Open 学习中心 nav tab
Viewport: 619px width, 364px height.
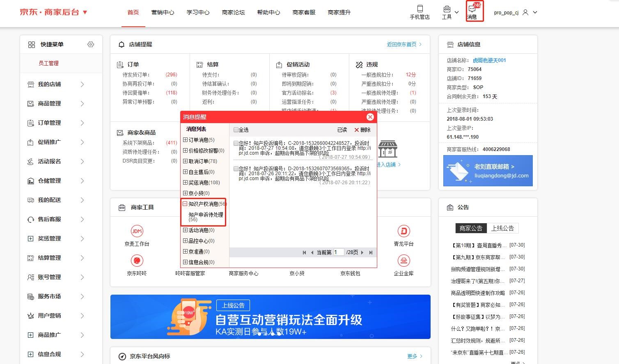click(x=198, y=12)
